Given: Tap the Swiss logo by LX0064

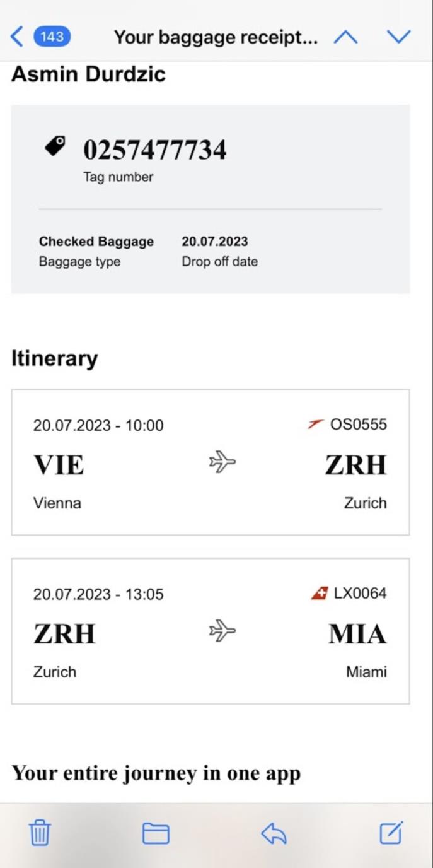Looking at the screenshot, I should pyautogui.click(x=320, y=593).
